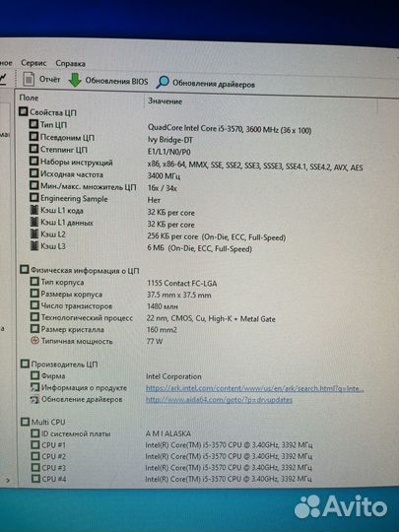Select the Engineering Sample row icon
This screenshot has width=399, height=532.
click(x=33, y=197)
